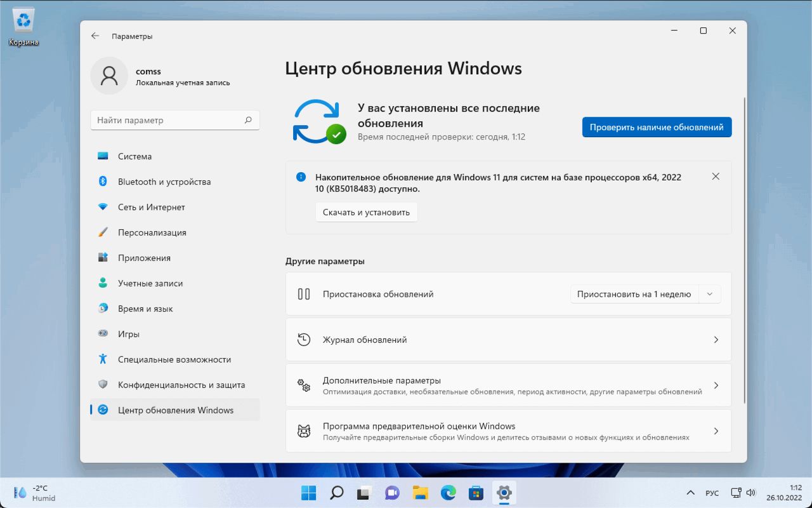Viewport: 812px width, 508px height.
Task: Open Дополнительные параметры options
Action: (508, 385)
